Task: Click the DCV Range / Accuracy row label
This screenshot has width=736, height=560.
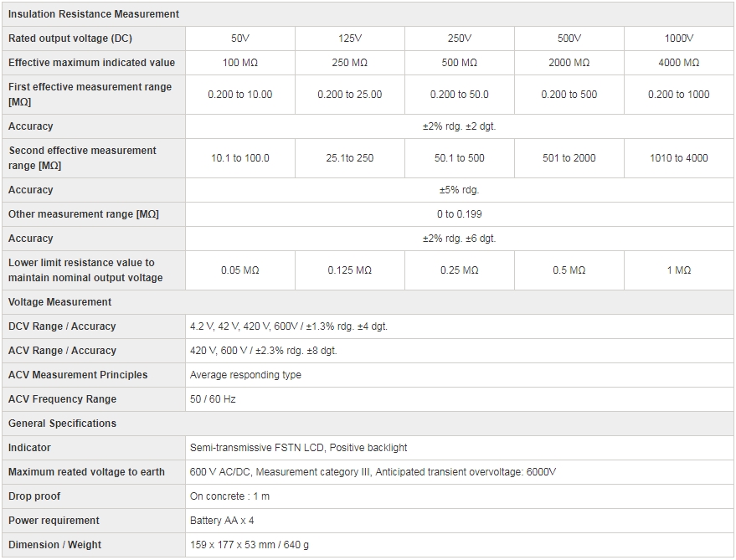Action: click(62, 326)
